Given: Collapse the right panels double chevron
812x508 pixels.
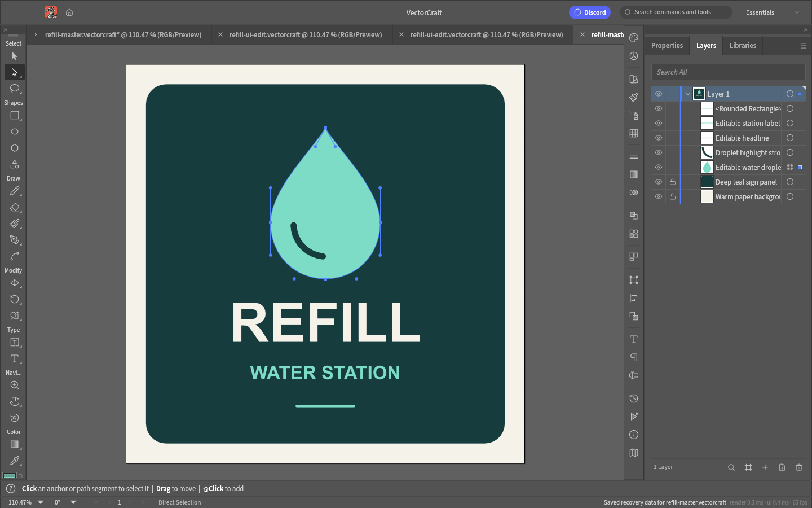Looking at the screenshot, I should coord(806,29).
